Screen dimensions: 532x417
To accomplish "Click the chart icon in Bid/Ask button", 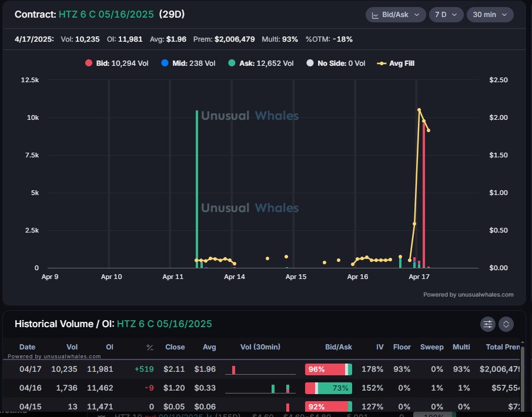I will click(375, 15).
